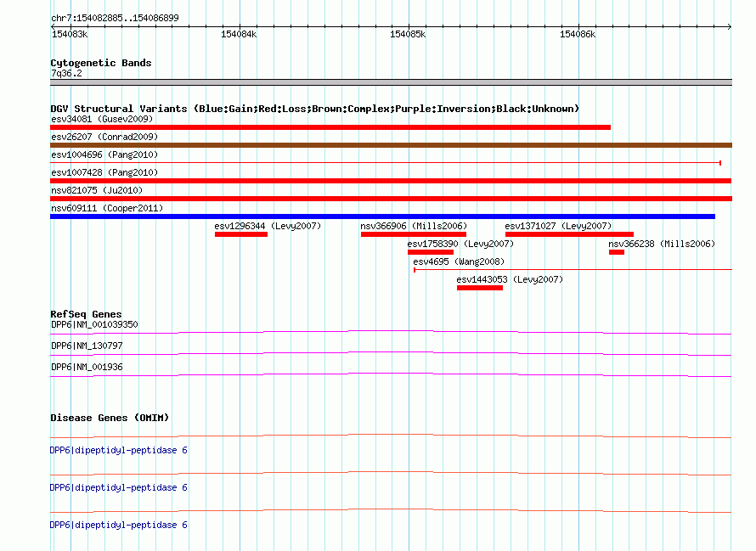Click the nsv366238 (Mills2006) text label
This screenshot has height=551, width=756.
coord(662,244)
